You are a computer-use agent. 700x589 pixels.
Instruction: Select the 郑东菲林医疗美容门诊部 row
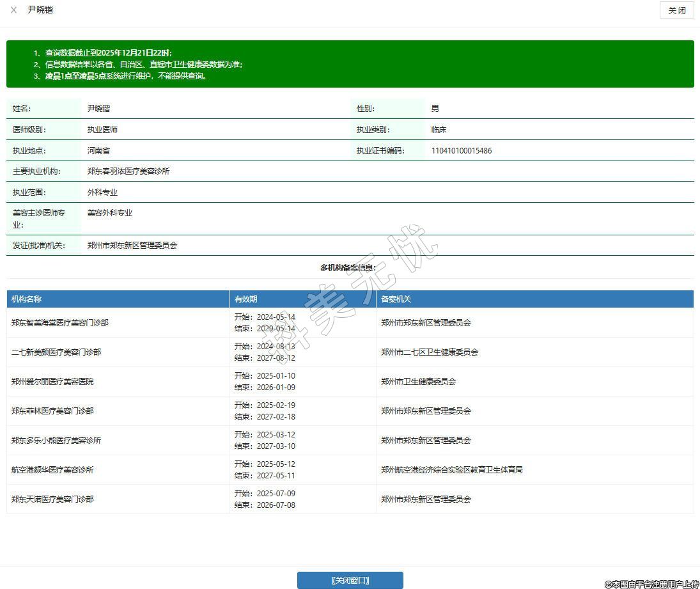pyautogui.click(x=52, y=411)
